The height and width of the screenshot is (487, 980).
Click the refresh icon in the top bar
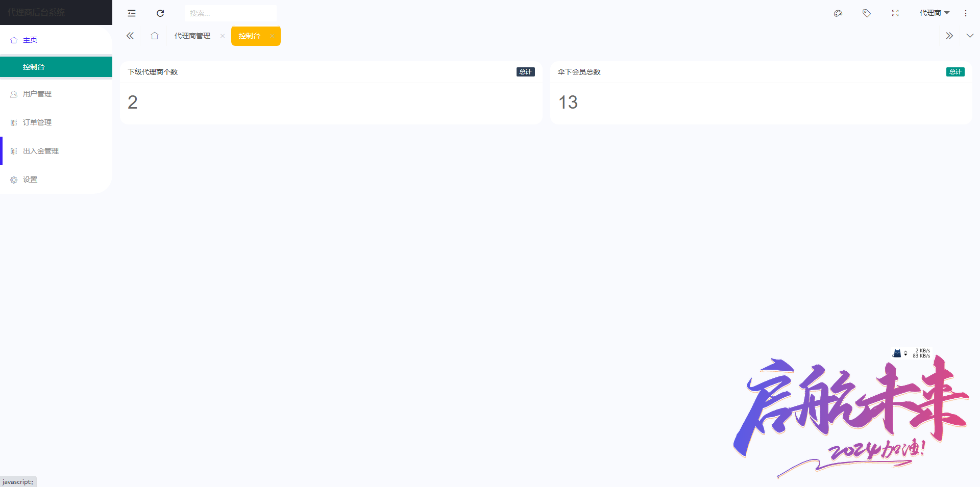(x=160, y=13)
